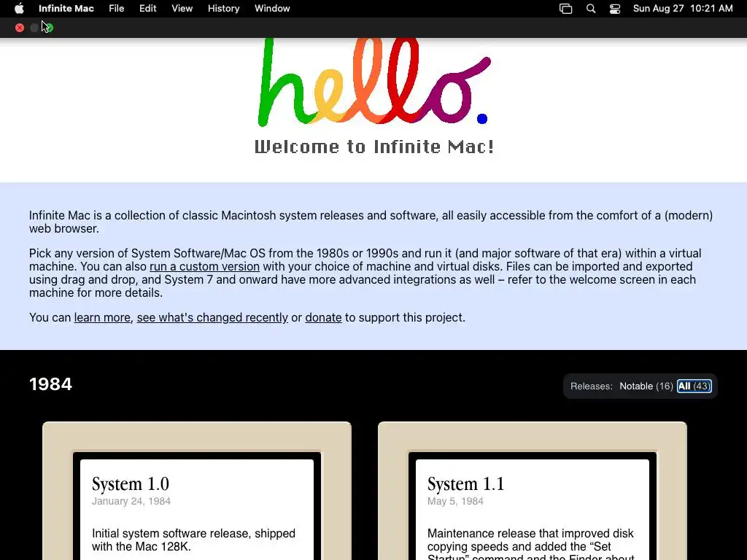This screenshot has height=560, width=747.
Task: Open the History menu
Action: (x=223, y=9)
